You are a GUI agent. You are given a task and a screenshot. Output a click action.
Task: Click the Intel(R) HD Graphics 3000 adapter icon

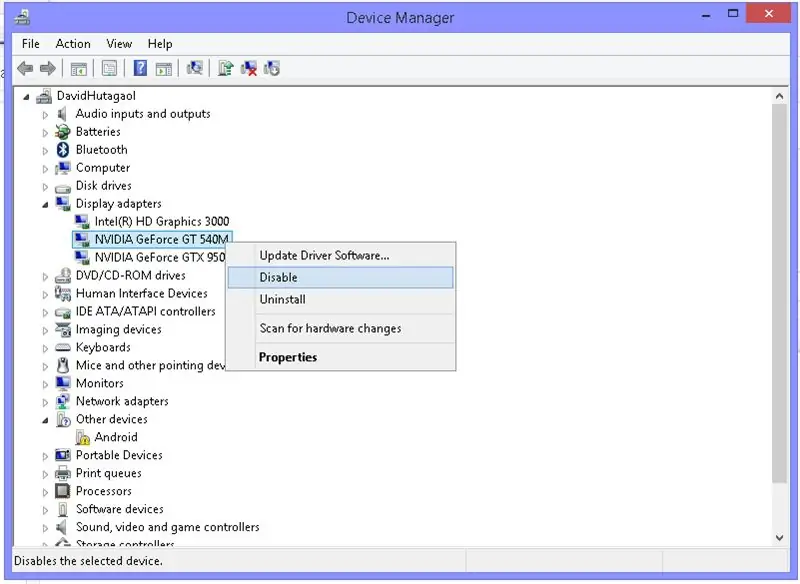tap(82, 221)
